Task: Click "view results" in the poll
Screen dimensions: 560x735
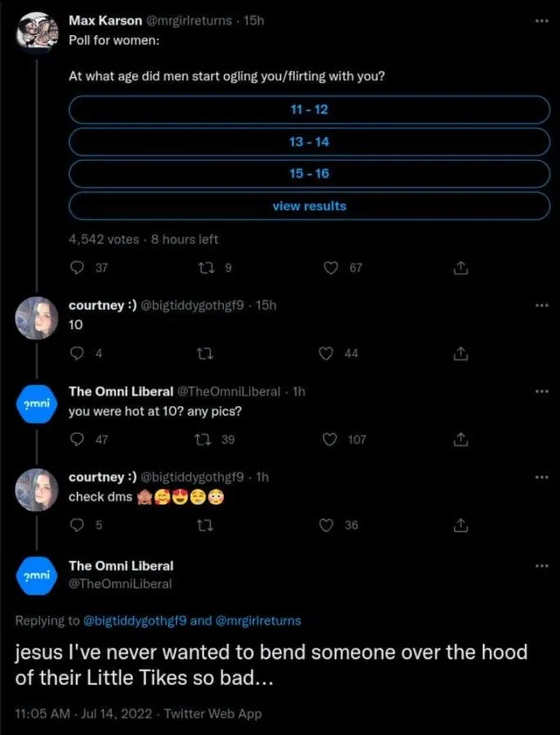Action: [308, 206]
